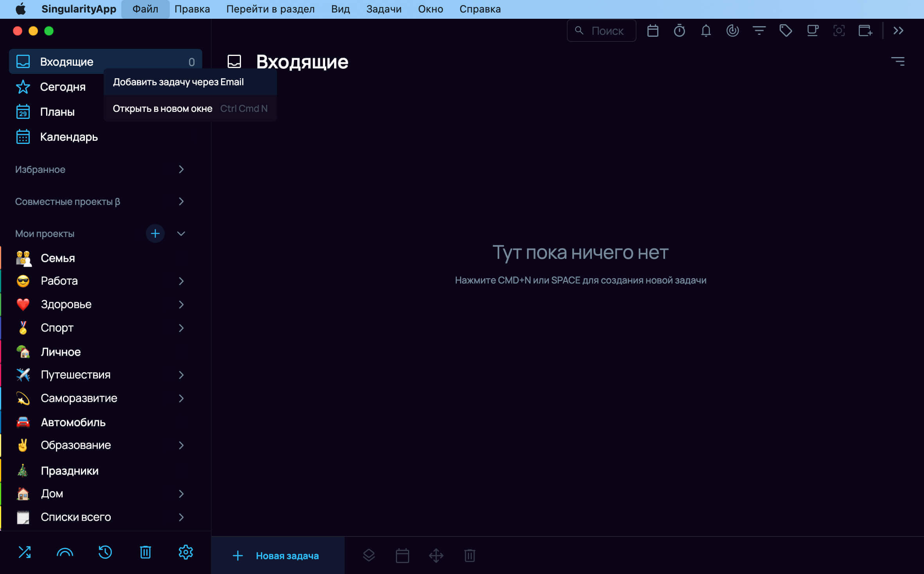The height and width of the screenshot is (574, 924).
Task: Expand the Совместные проекты section
Action: (181, 201)
